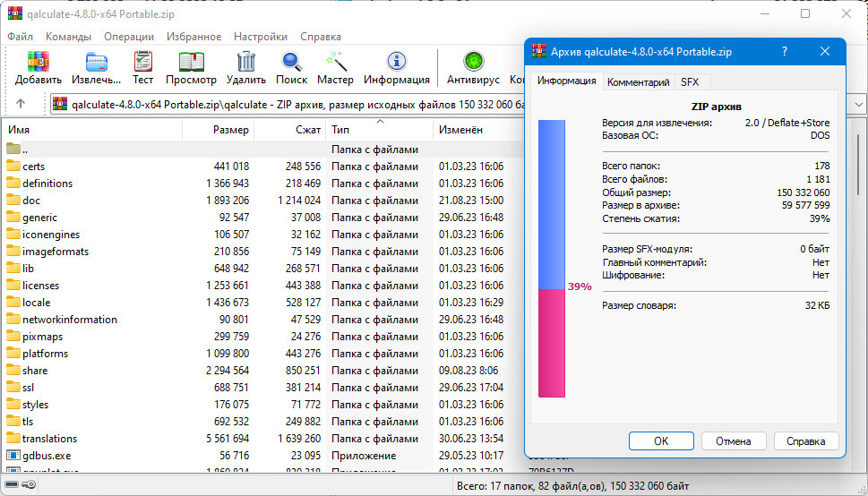Open the Просмотр (View) toolbar icon
Screen dimensions: 868x496
191,62
